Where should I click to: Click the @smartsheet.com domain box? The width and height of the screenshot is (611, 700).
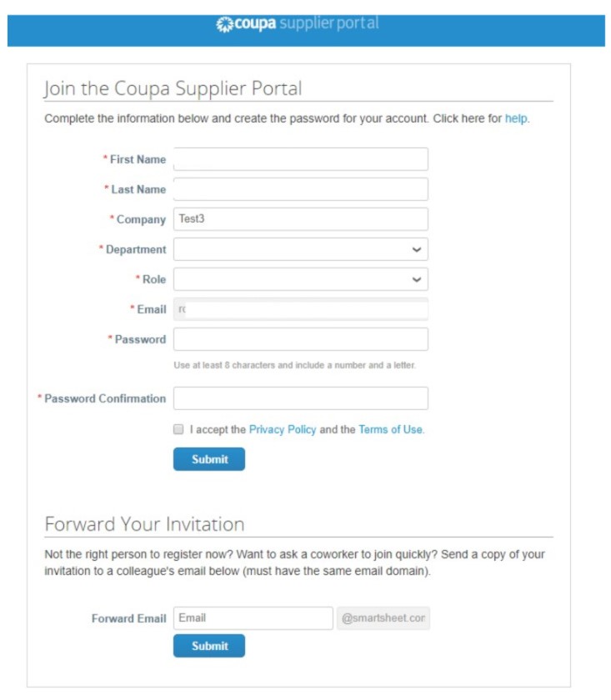click(383, 618)
